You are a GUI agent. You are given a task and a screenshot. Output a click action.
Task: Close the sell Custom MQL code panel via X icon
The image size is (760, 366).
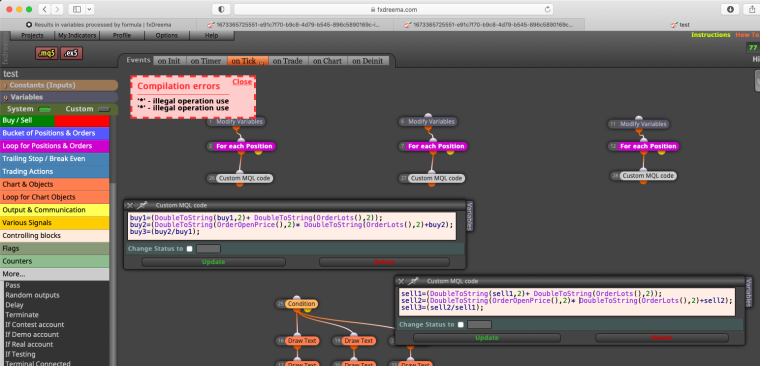click(x=401, y=281)
